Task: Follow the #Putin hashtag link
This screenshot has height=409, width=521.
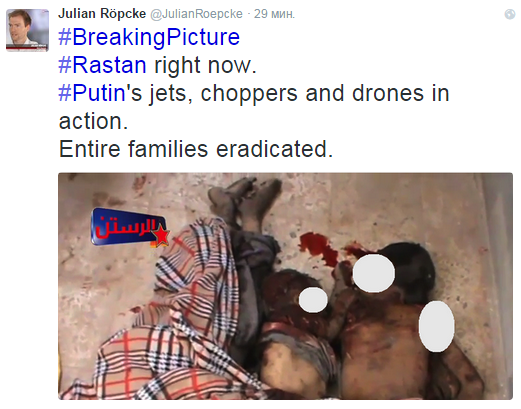Action: click(x=92, y=93)
